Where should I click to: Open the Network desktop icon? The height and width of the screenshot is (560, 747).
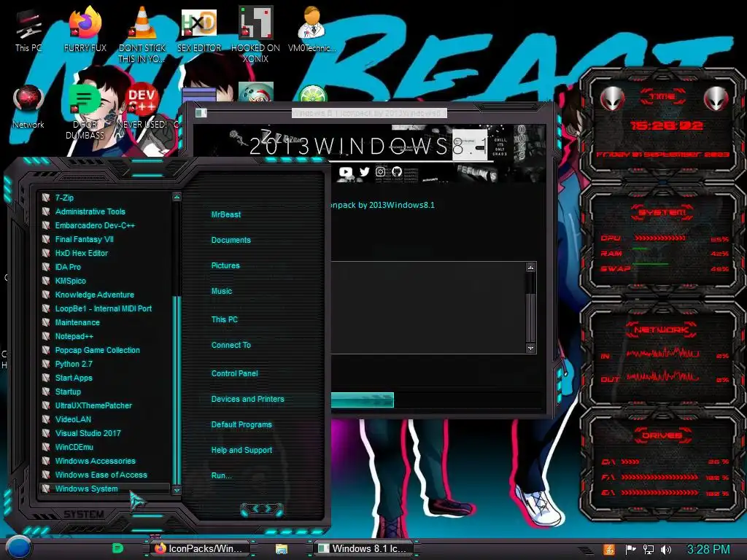pyautogui.click(x=28, y=106)
